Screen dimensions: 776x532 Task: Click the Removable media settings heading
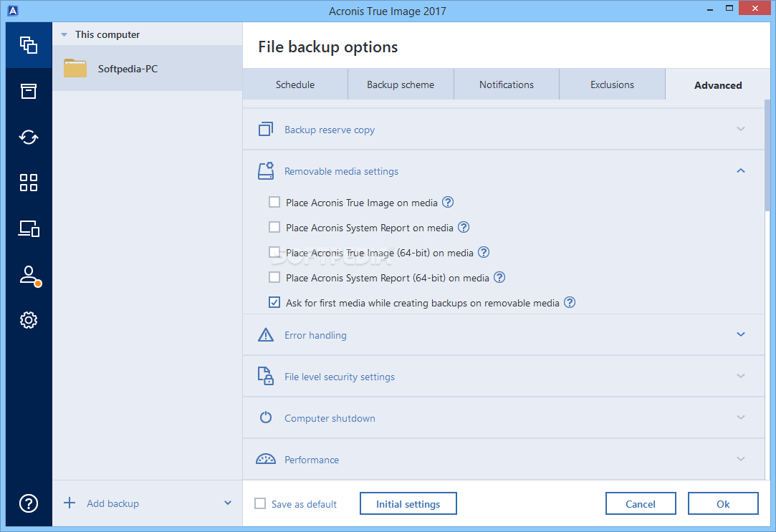click(x=342, y=172)
